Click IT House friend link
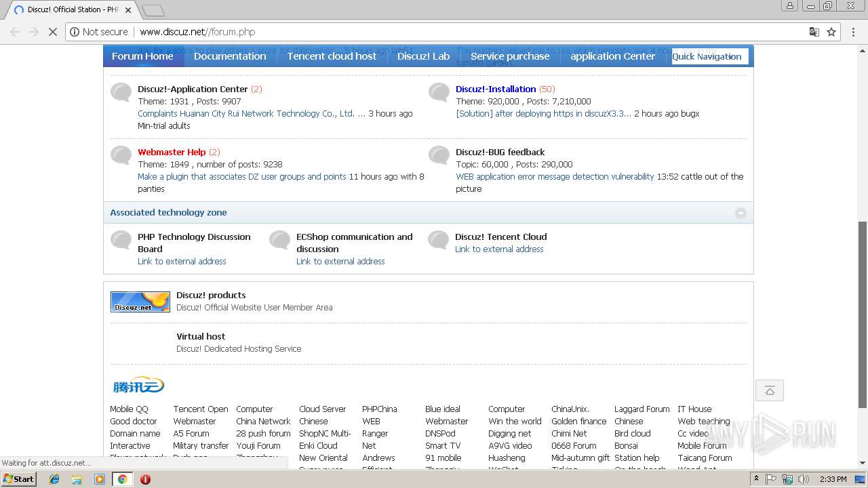Viewport: 868px width, 488px height. 694,409
